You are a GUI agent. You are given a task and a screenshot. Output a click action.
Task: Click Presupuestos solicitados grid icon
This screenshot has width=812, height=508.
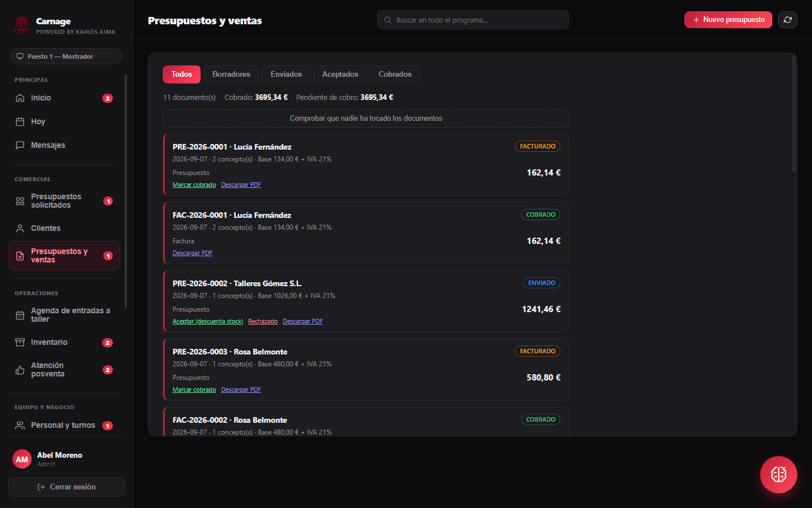click(20, 202)
